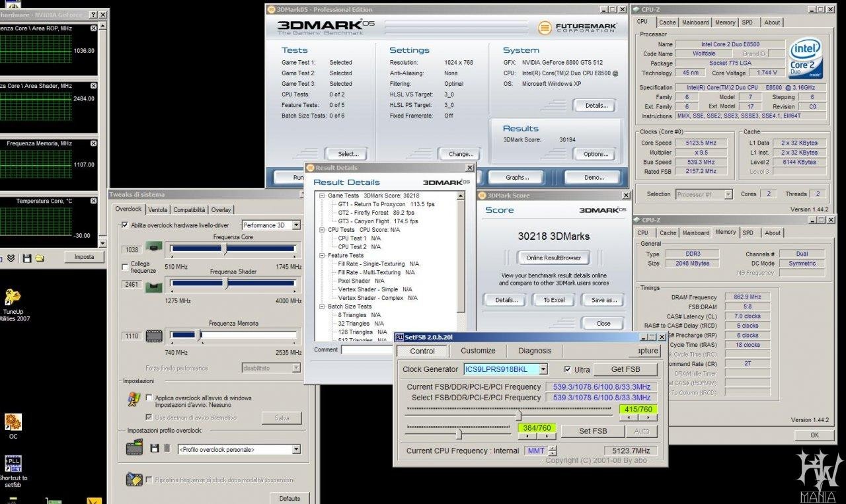Close the Area Shader frequency graph

(x=93, y=86)
